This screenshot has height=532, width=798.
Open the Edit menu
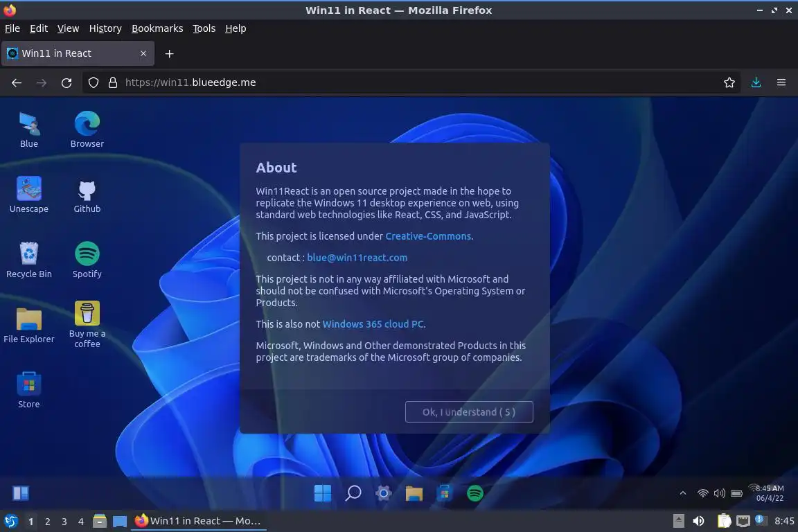coord(39,28)
